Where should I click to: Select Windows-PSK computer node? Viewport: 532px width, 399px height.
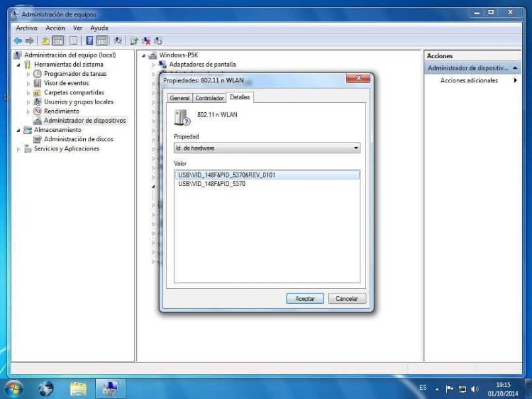click(x=178, y=55)
